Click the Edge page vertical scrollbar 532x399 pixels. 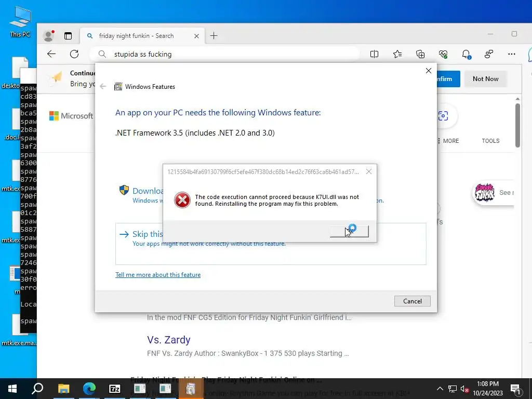tap(517, 126)
